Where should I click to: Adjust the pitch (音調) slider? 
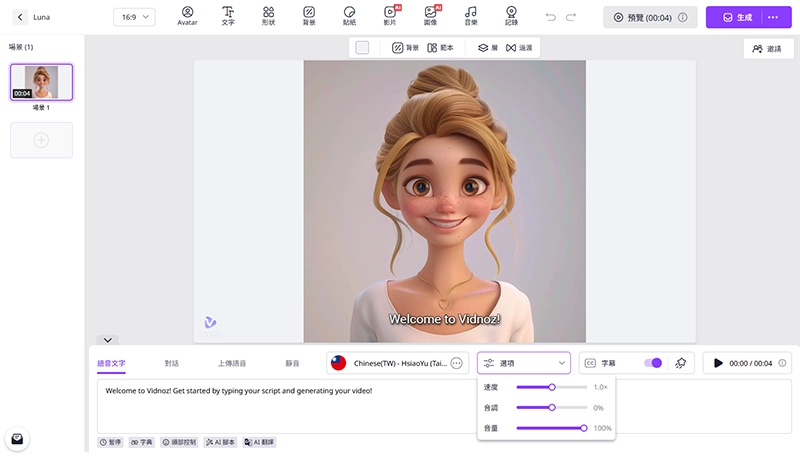552,408
